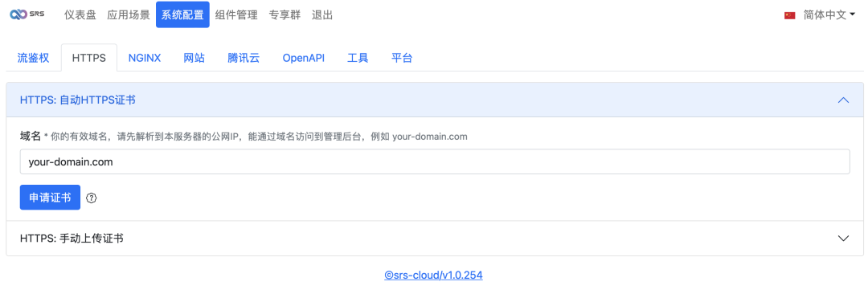The height and width of the screenshot is (294, 868).
Task: Collapse the 自动HTTPS证书 section chevron
Action: [844, 100]
